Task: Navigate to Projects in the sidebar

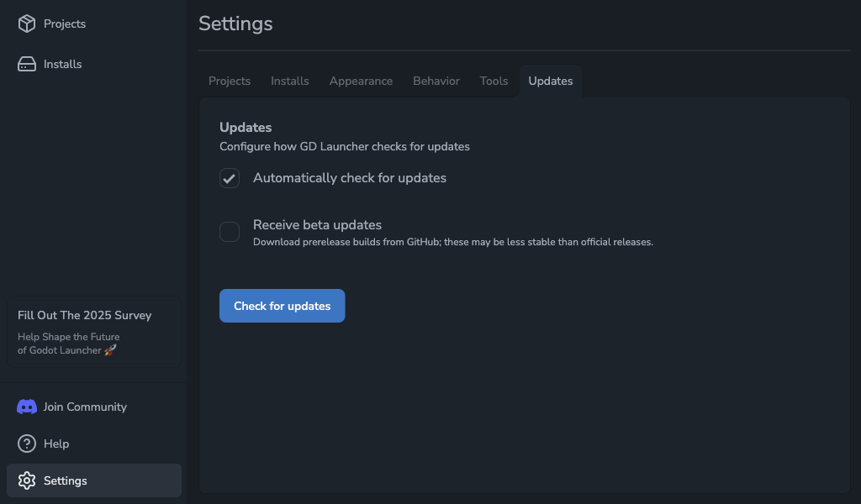Action: pyautogui.click(x=63, y=24)
